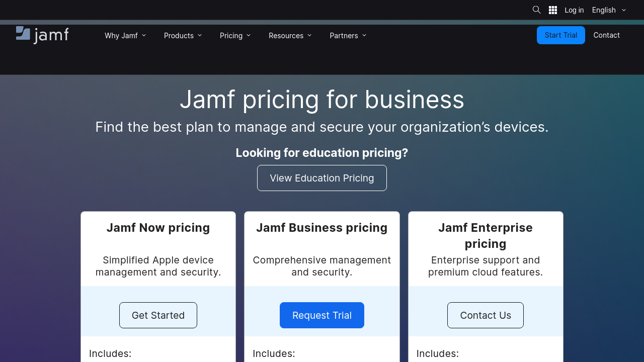The width and height of the screenshot is (644, 362).
Task: Click View Education Pricing button
Action: (322, 178)
